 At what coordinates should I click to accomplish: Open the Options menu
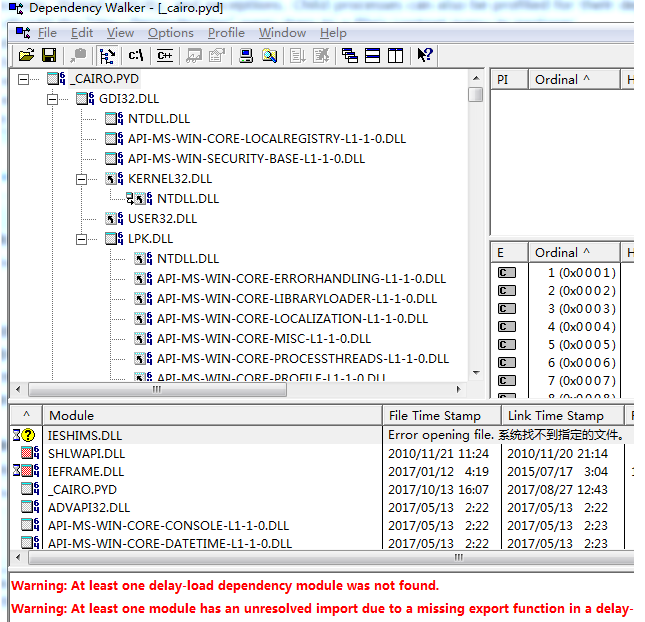tap(170, 33)
